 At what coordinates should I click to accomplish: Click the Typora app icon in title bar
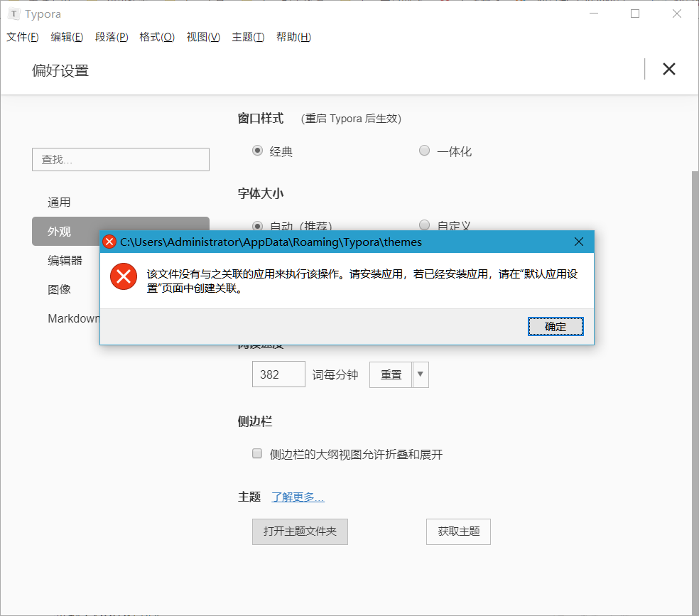(14, 13)
